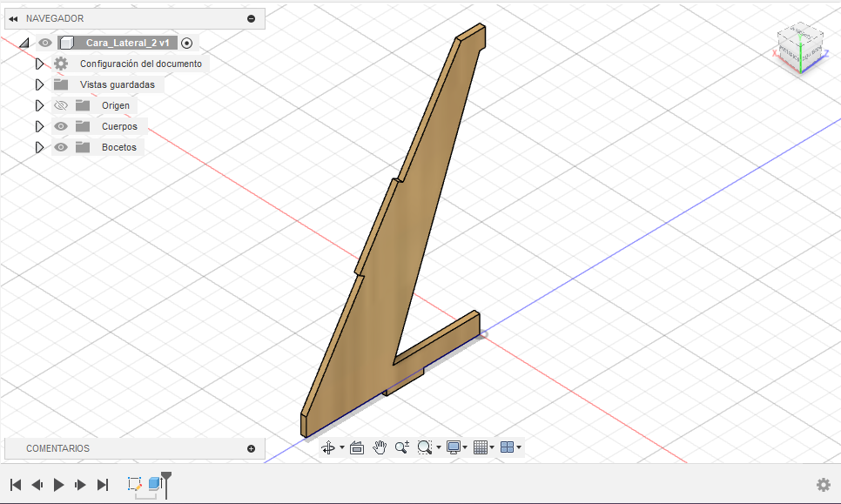Select Vistas guardadas label
This screenshot has height=504, width=841.
coord(118,84)
